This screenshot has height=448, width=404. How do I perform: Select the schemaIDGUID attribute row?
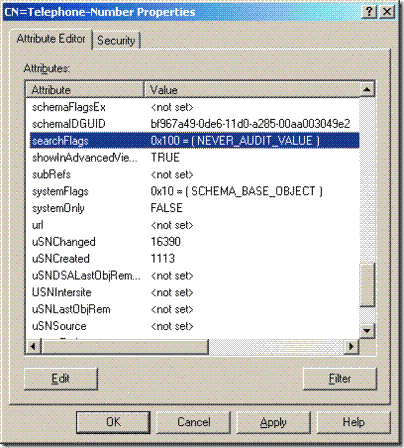tap(193, 124)
